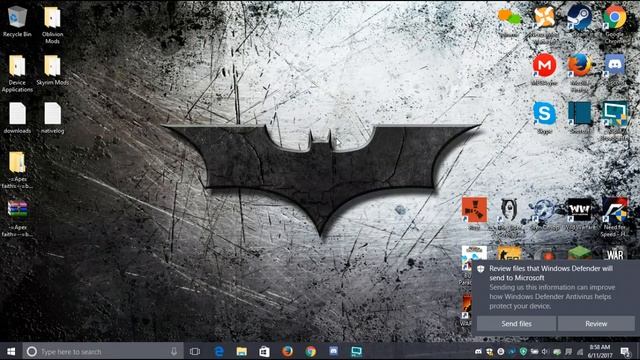Open the clock showing 8:58 AM
Screen dimensions: 640x360
click(x=600, y=351)
